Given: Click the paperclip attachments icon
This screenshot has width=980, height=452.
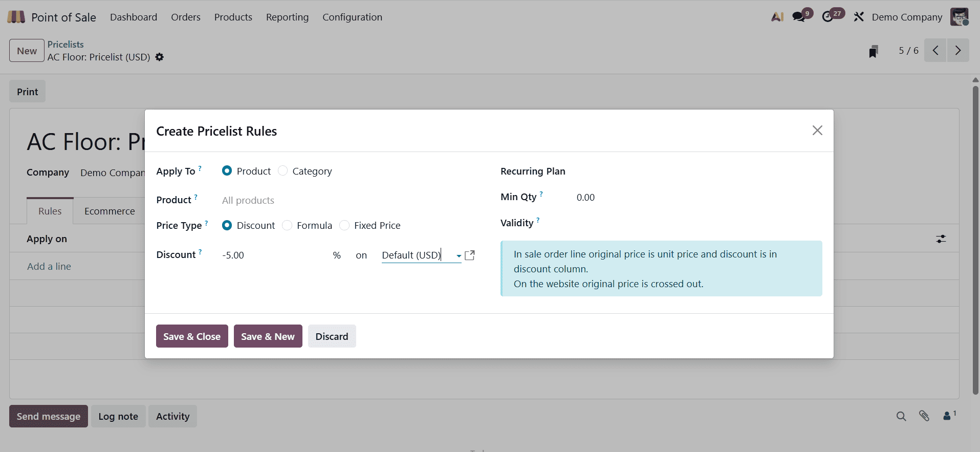Looking at the screenshot, I should pyautogui.click(x=924, y=416).
